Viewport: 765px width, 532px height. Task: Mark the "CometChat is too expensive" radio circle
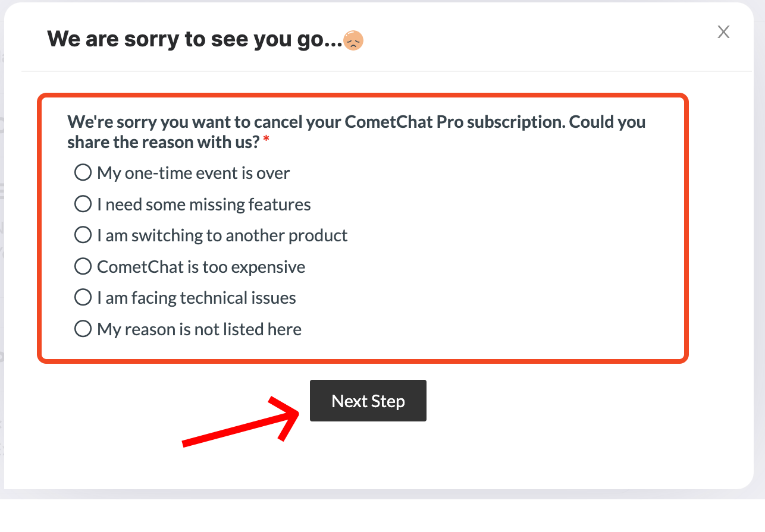tap(83, 267)
